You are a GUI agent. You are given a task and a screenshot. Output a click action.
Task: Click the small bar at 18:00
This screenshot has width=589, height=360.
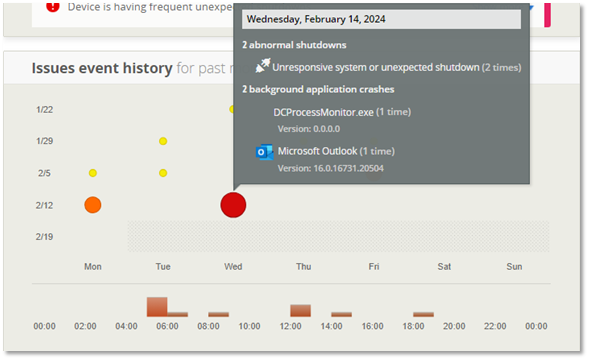pyautogui.click(x=423, y=314)
